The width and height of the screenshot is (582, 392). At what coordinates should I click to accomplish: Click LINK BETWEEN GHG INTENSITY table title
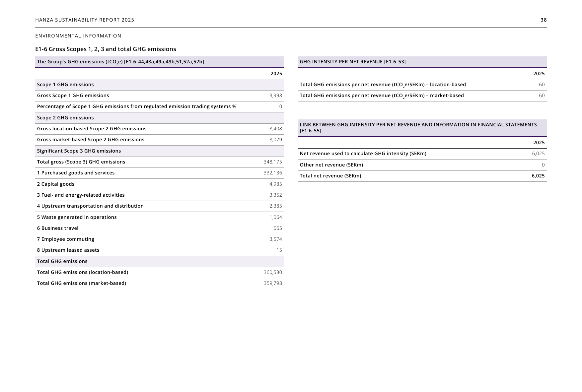pyautogui.click(x=418, y=128)
